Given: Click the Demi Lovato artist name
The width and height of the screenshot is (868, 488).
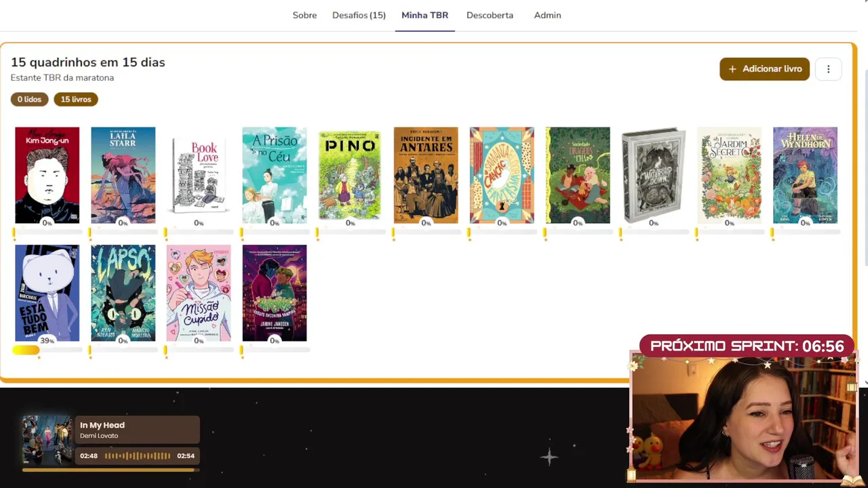Looking at the screenshot, I should (x=99, y=436).
